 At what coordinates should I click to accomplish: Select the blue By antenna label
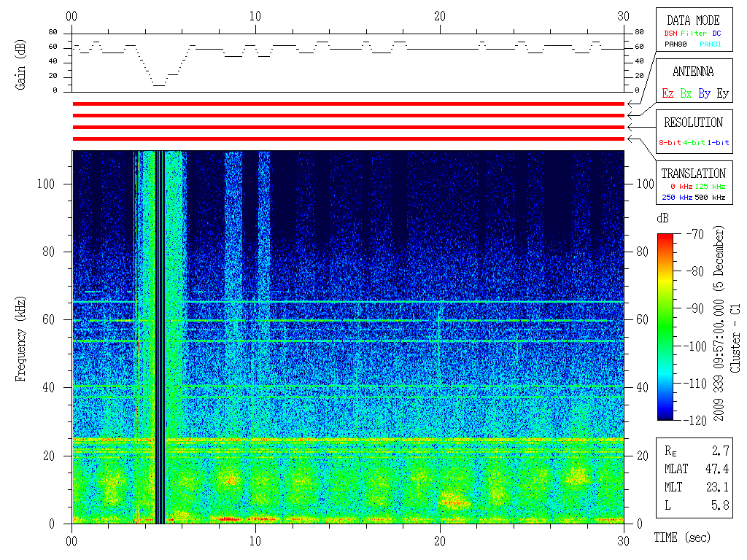[x=704, y=93]
